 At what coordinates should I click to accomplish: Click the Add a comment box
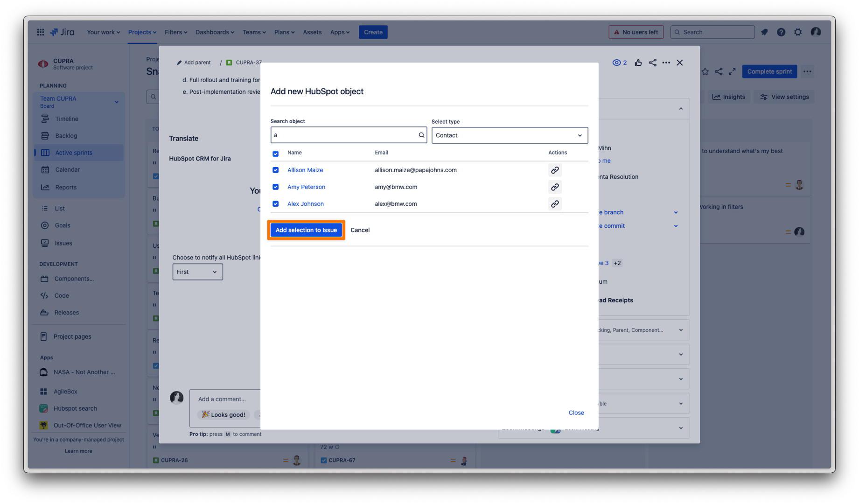pos(225,399)
